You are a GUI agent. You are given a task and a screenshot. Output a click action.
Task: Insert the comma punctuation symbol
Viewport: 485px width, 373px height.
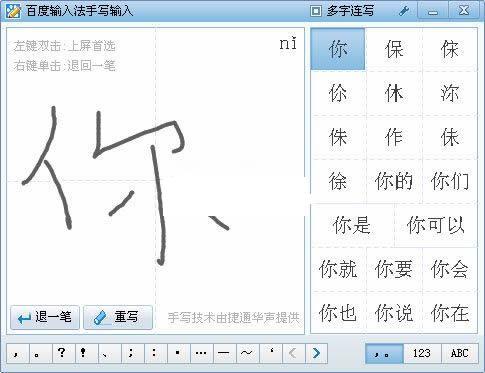(18, 353)
